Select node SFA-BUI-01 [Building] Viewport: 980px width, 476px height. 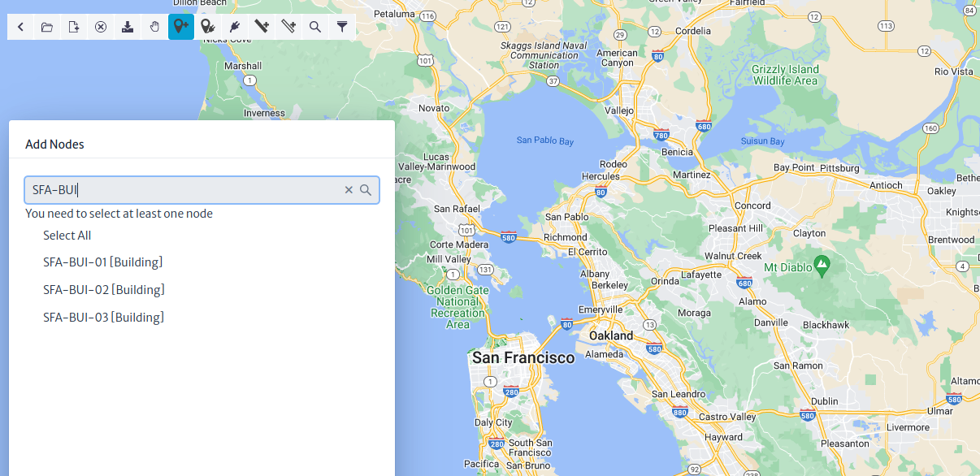tap(104, 262)
